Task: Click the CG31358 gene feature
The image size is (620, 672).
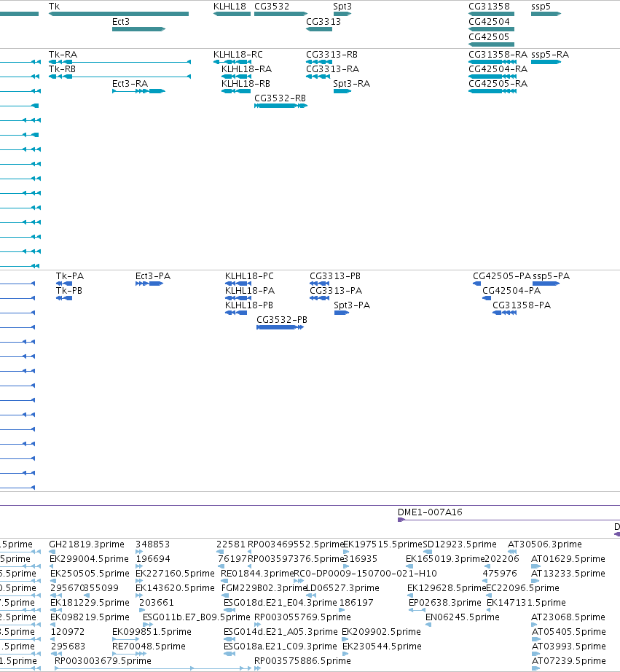Action: point(492,14)
